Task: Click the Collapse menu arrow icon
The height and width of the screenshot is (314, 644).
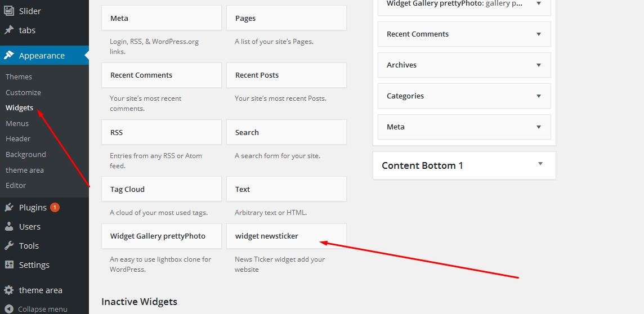Action: click(10, 309)
